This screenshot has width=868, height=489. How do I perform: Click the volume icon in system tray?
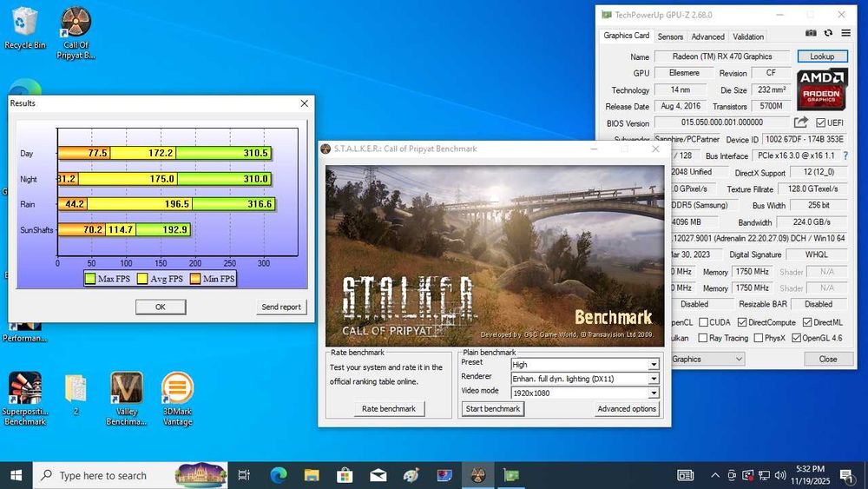click(x=780, y=475)
